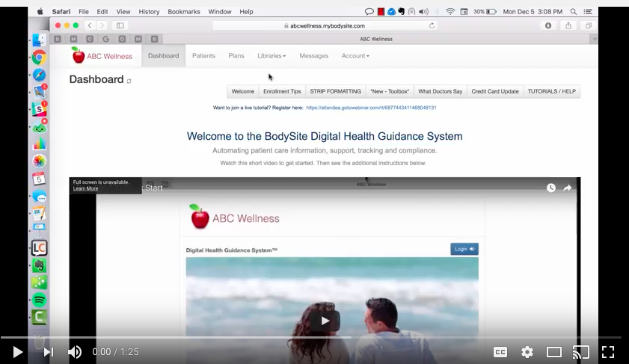Viewport: 629px width, 364px height.
Task: Open the Dashboard tab
Action: (x=163, y=56)
